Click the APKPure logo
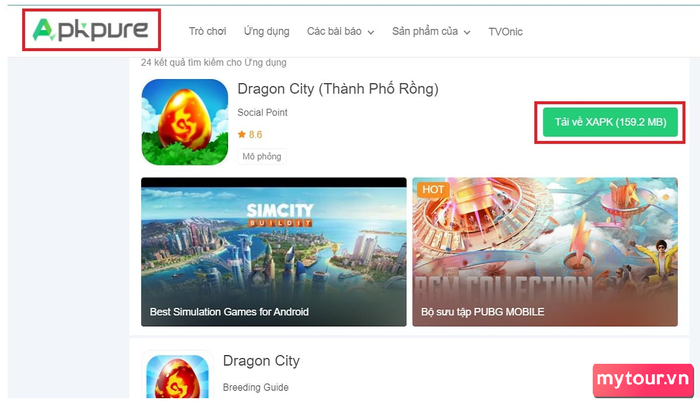700x405 pixels. pyautogui.click(x=91, y=30)
